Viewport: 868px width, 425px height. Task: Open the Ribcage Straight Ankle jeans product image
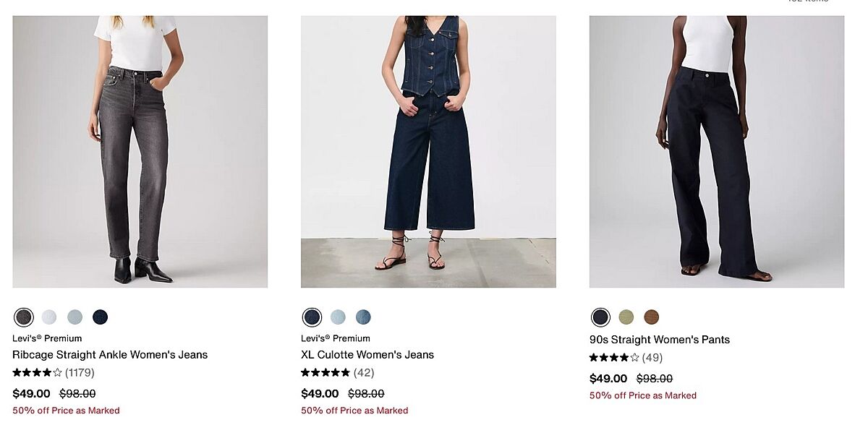coord(140,152)
